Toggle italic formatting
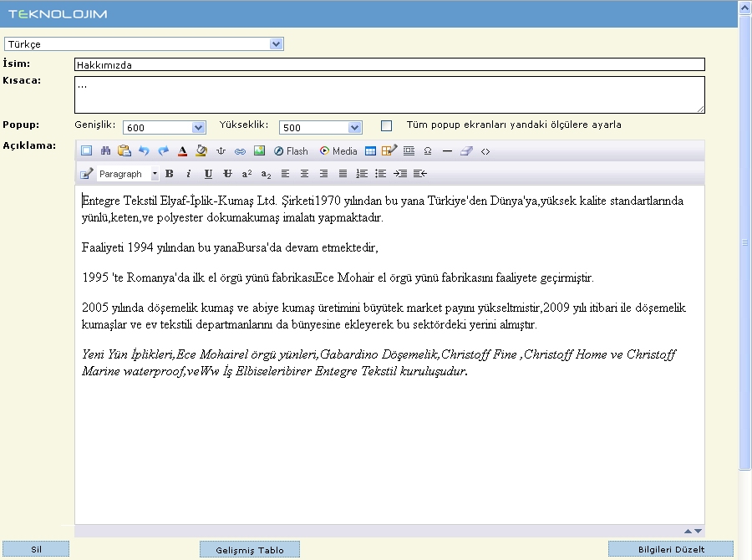 point(189,174)
